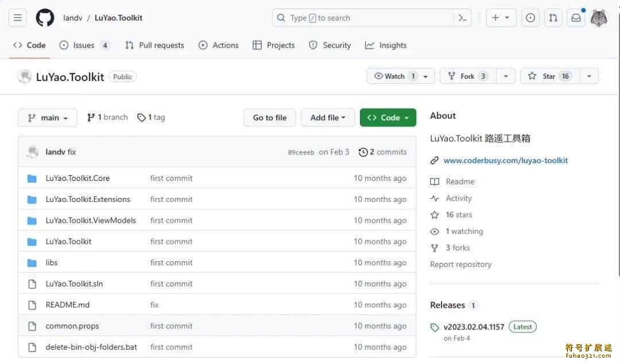
Task: Open the notifications inbox
Action: (x=576, y=18)
